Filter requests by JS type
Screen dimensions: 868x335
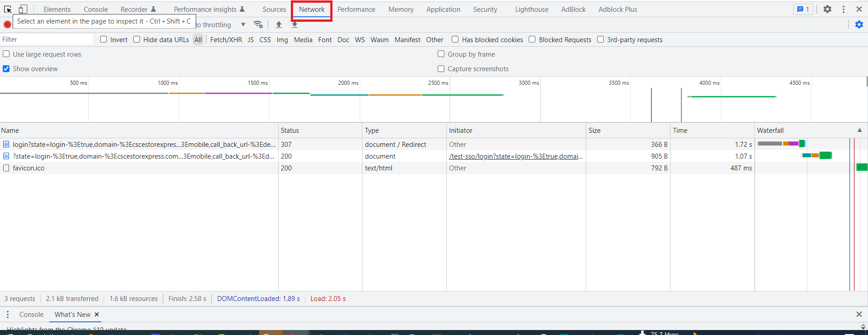pos(251,39)
